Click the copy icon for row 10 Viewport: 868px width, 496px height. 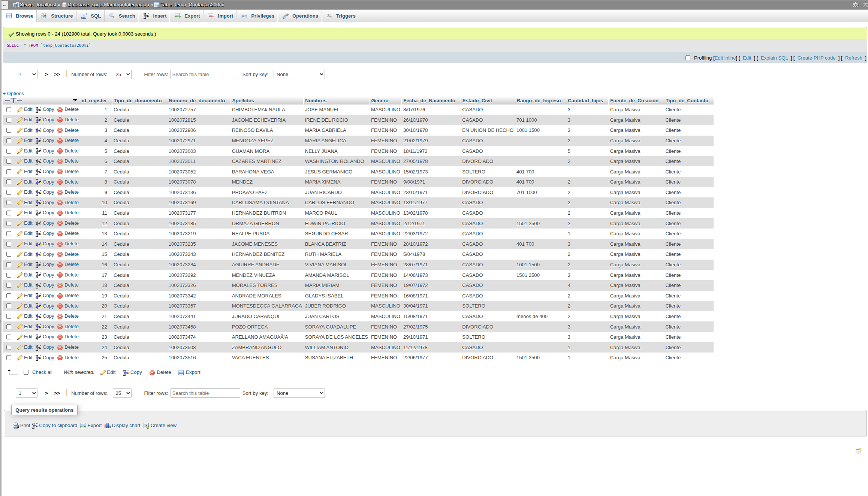(38, 203)
